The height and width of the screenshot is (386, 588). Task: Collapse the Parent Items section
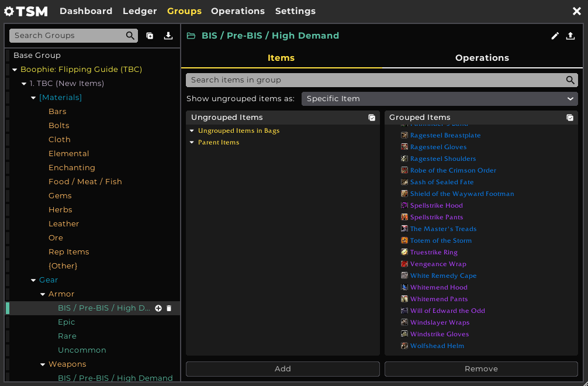192,143
